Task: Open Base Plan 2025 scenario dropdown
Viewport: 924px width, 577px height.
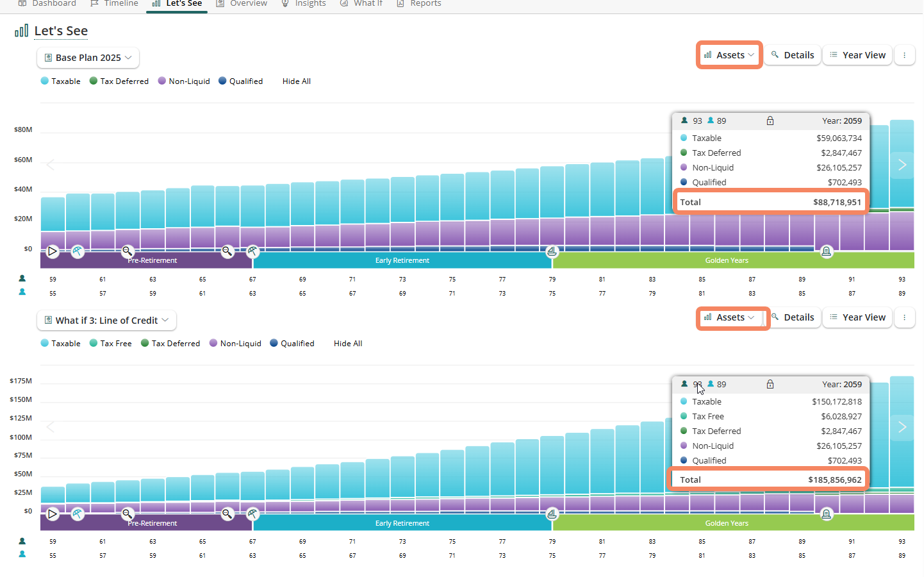Action: [x=88, y=58]
